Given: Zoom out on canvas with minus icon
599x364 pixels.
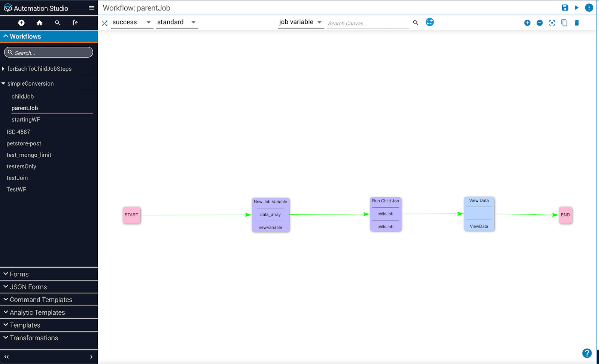Looking at the screenshot, I should coord(539,23).
